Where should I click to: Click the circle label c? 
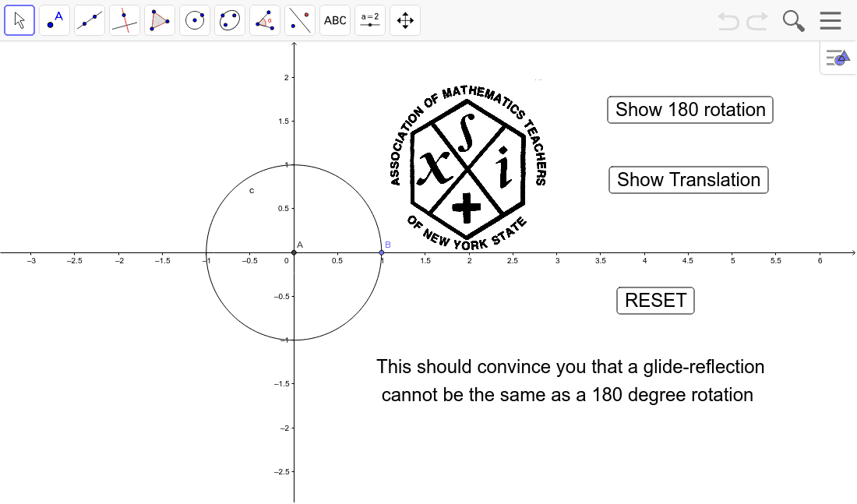(x=252, y=191)
